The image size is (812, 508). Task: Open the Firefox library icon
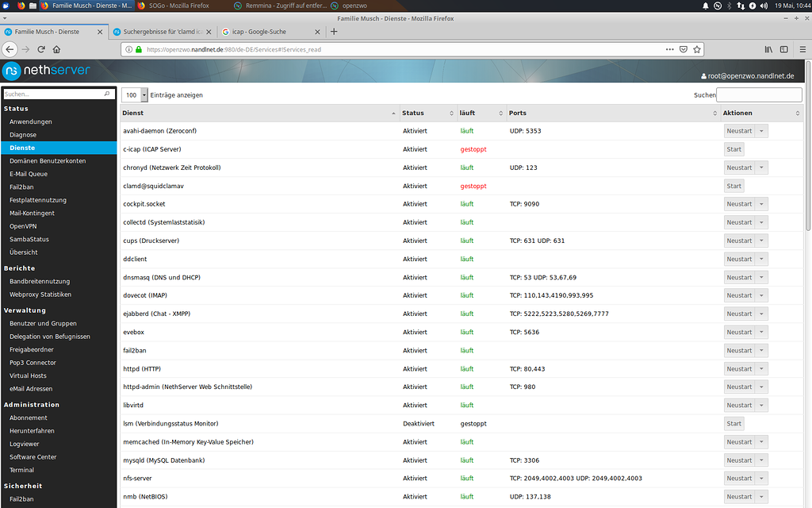[768, 48]
